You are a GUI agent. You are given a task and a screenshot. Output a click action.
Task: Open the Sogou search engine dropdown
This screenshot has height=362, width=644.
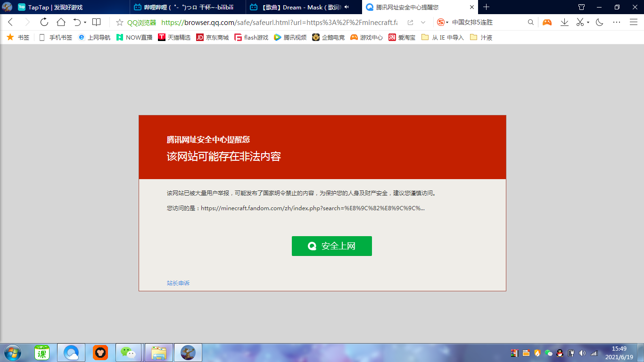pos(443,22)
